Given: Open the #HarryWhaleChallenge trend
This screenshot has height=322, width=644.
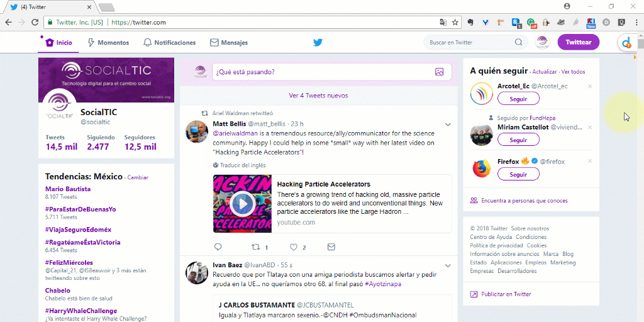Looking at the screenshot, I should pyautogui.click(x=81, y=311).
